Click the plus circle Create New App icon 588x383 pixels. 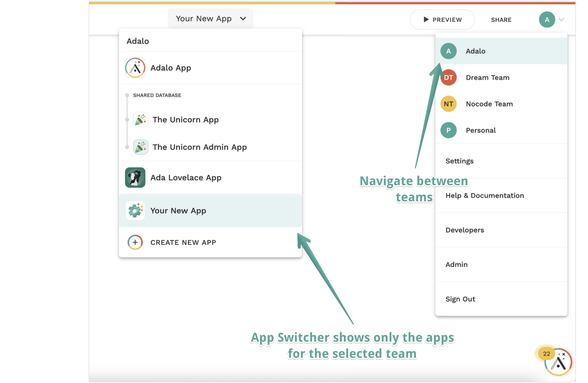(135, 242)
